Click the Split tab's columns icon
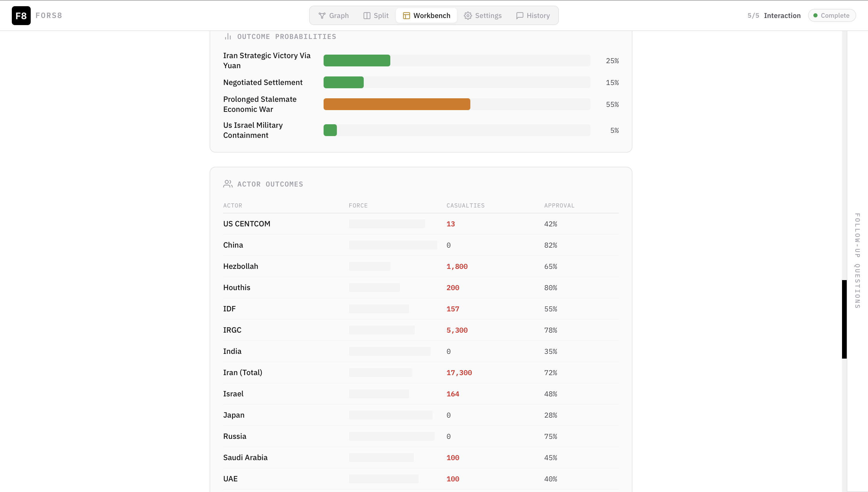Viewport: 868px width, 492px height. click(x=367, y=16)
